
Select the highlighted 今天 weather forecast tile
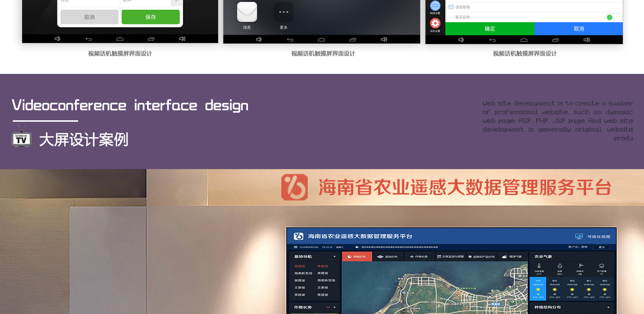538,289
